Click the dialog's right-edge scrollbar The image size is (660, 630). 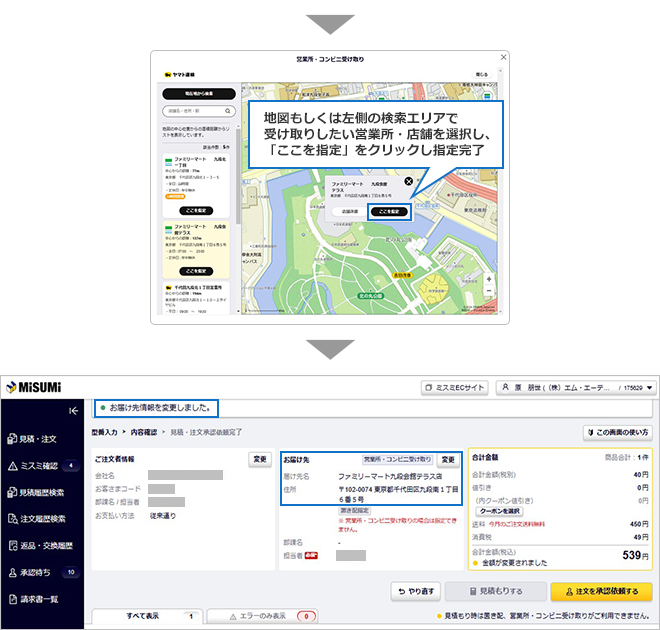coord(500,191)
